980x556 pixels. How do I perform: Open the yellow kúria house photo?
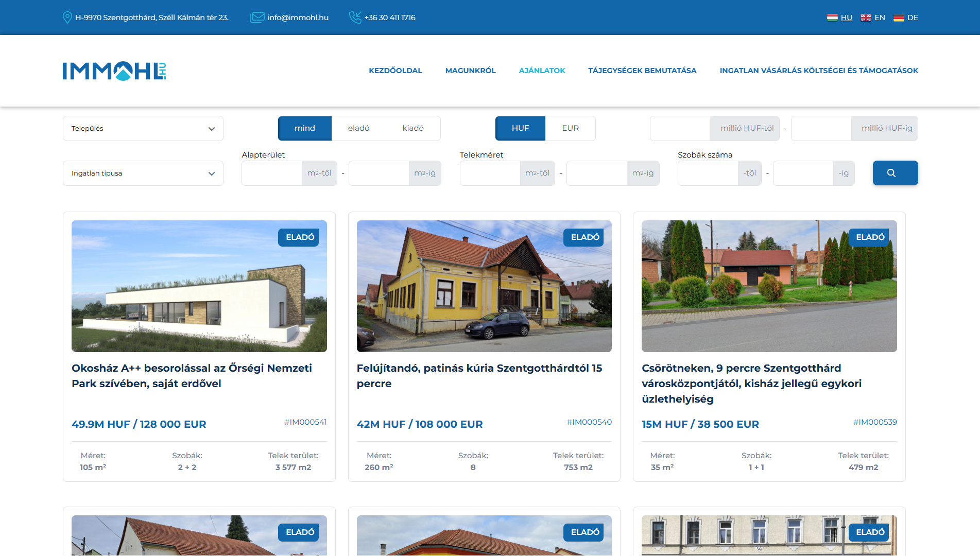tap(484, 286)
